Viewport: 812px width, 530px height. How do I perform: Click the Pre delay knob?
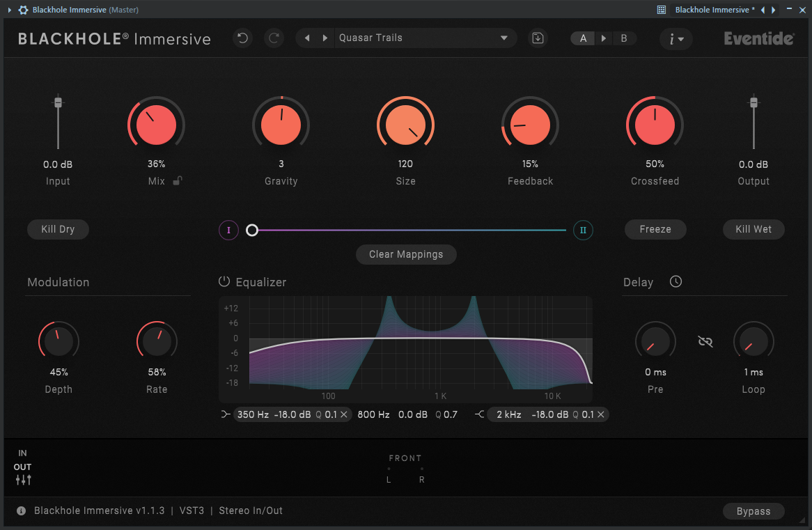655,341
